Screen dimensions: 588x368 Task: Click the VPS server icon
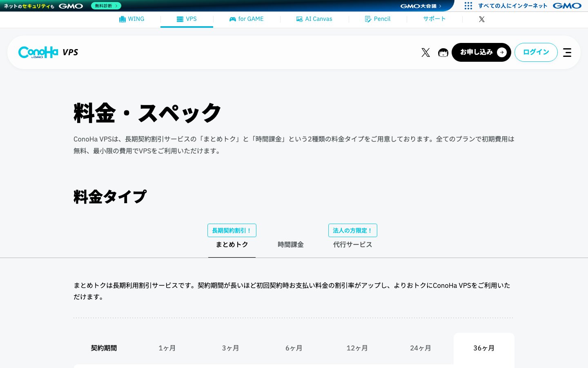(x=180, y=19)
